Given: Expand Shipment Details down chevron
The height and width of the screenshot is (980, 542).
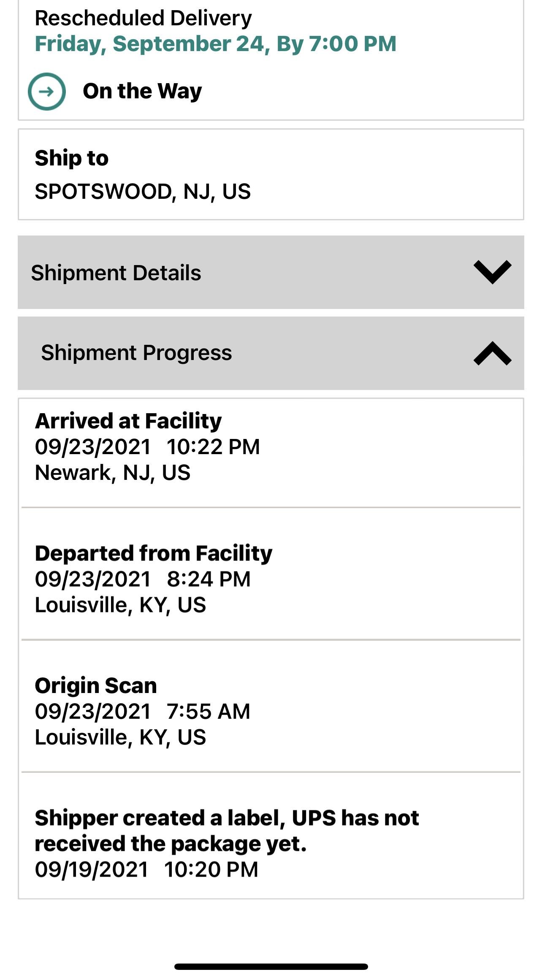Looking at the screenshot, I should pos(492,272).
